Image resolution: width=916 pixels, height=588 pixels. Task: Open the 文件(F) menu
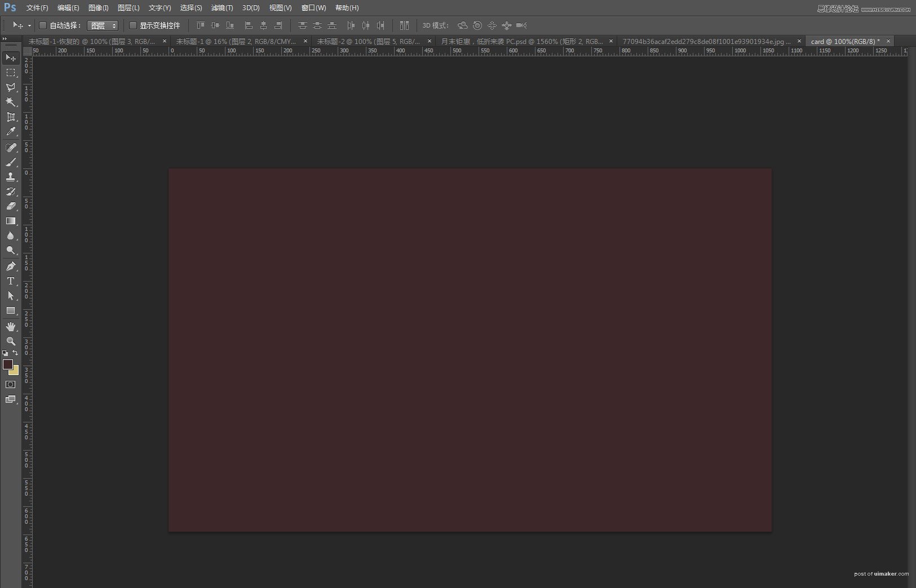pos(37,8)
